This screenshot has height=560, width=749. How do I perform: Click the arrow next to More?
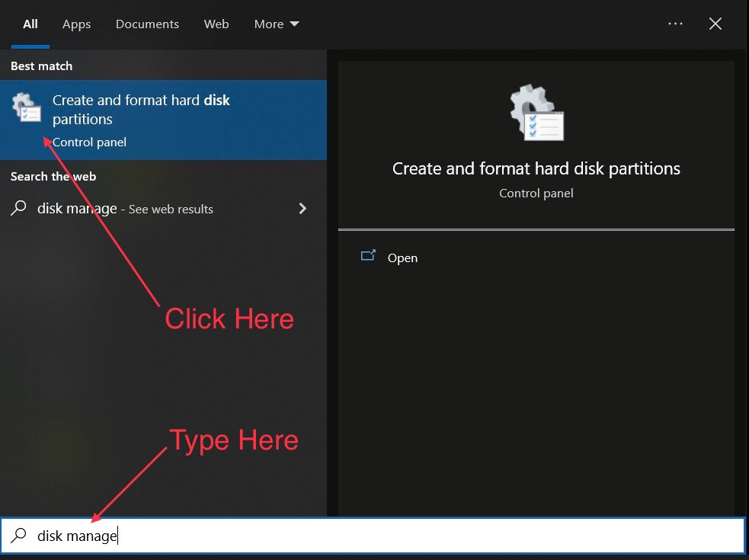point(294,24)
